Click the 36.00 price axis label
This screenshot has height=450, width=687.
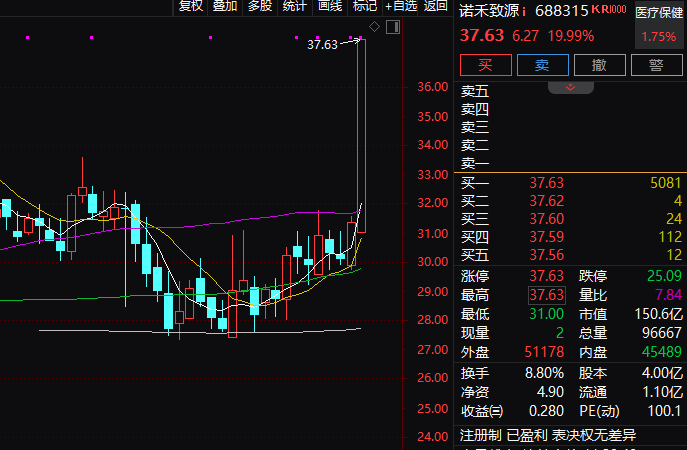click(x=432, y=87)
